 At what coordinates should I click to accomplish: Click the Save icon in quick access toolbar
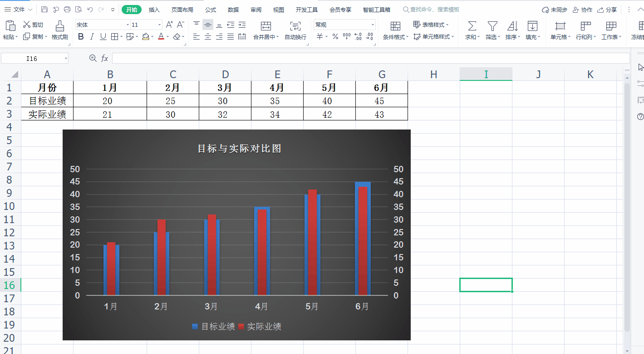[x=44, y=10]
